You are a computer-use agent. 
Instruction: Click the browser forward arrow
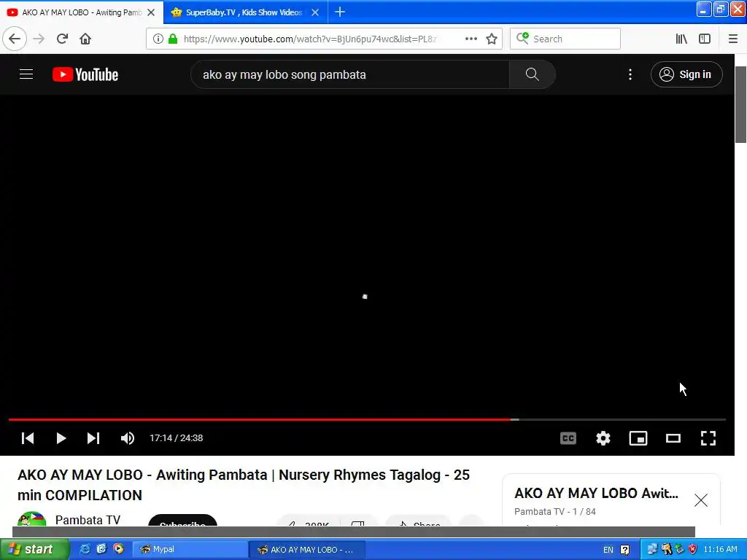coord(39,39)
